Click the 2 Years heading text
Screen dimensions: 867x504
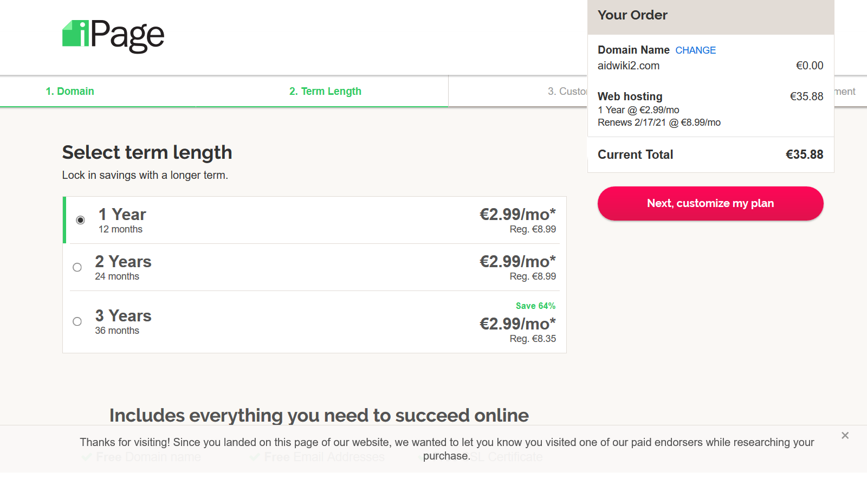[123, 262]
